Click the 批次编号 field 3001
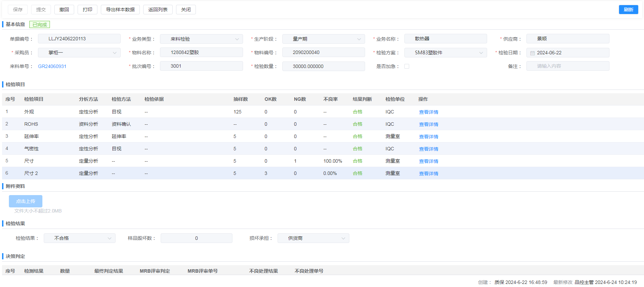644x287 pixels. coord(201,66)
